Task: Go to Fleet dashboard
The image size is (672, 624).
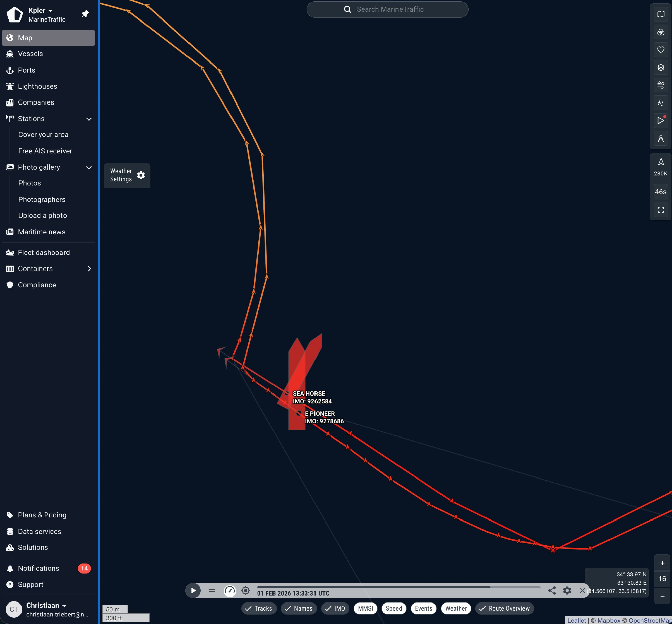Action: click(x=44, y=253)
